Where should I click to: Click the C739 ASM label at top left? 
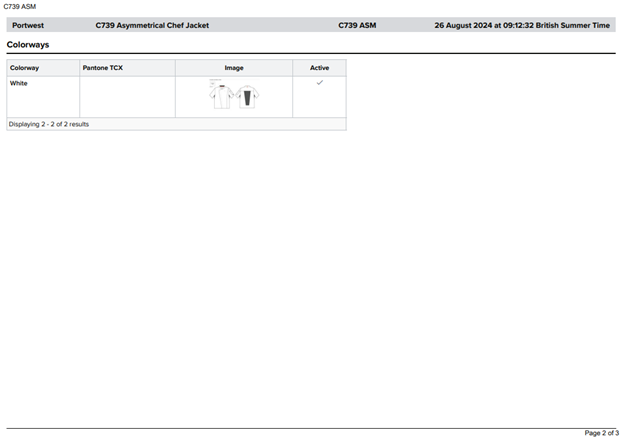click(19, 6)
